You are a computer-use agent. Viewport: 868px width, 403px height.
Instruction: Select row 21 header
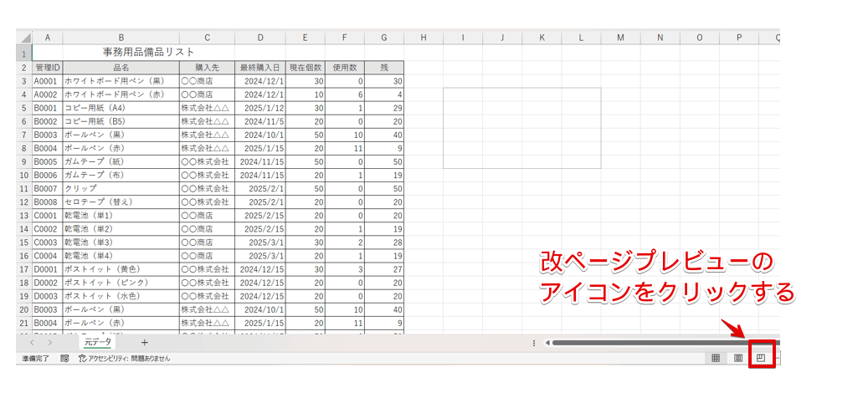point(24,323)
